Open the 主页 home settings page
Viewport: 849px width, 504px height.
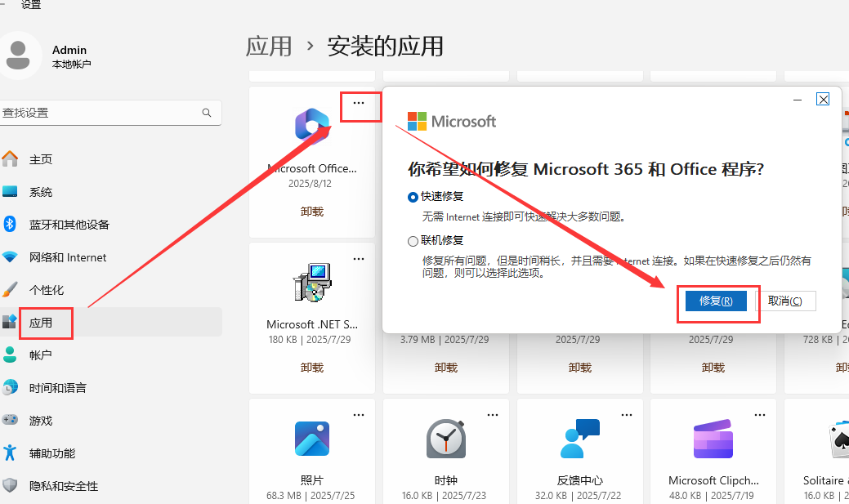41,159
